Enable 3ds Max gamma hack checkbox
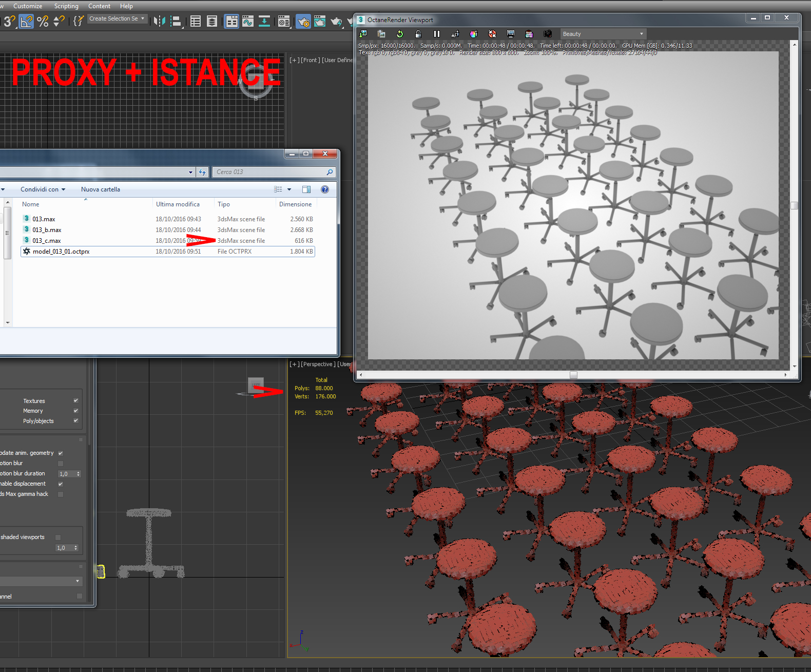The width and height of the screenshot is (811, 672). pyautogui.click(x=61, y=494)
